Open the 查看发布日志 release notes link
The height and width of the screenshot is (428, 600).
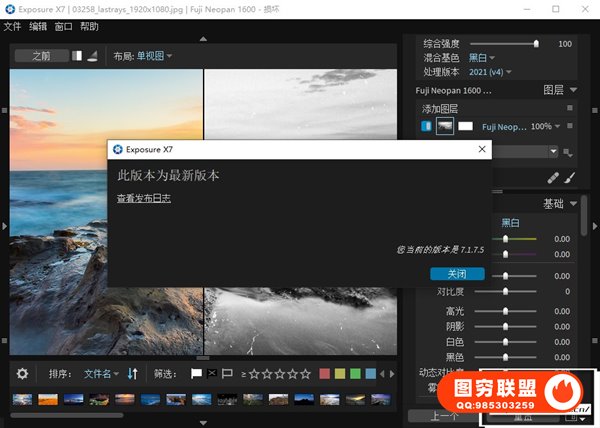(x=144, y=199)
